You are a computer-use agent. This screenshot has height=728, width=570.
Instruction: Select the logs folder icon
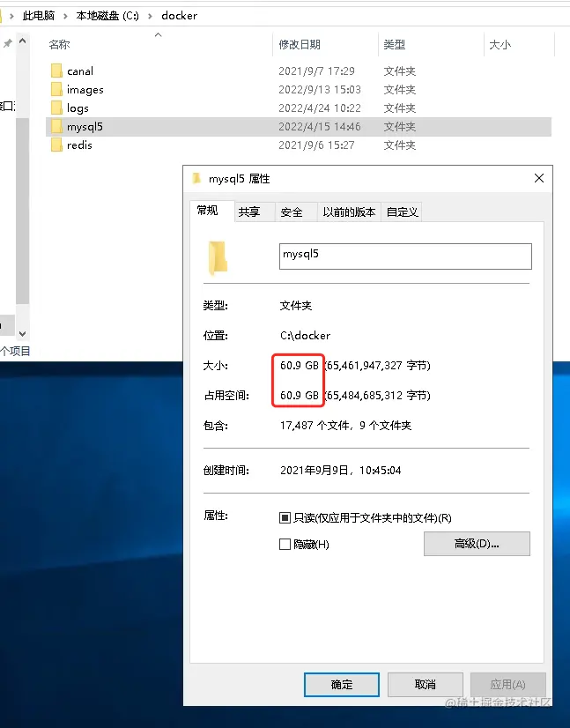click(x=56, y=108)
